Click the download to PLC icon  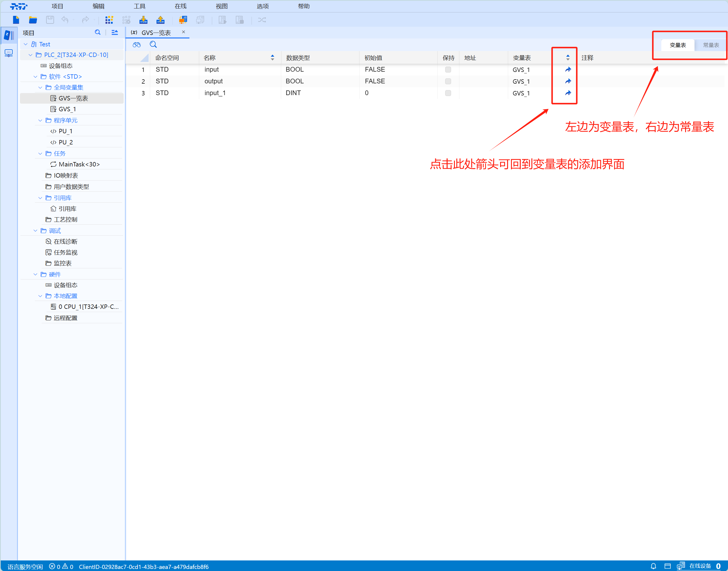(x=143, y=20)
